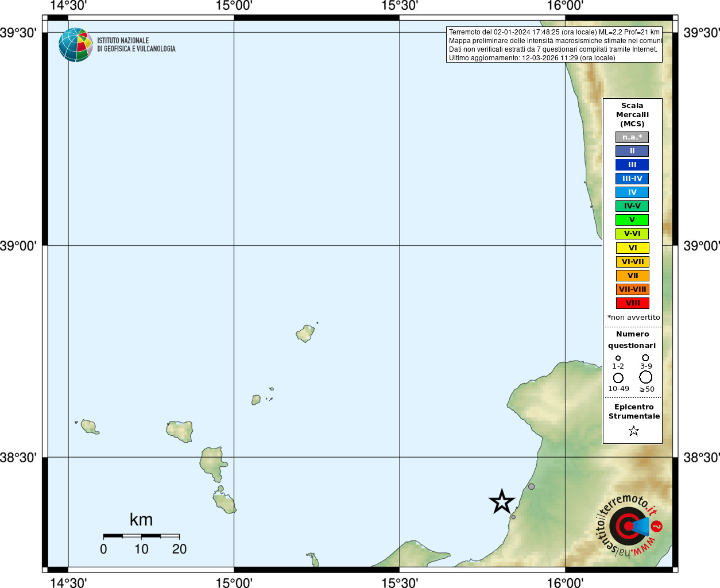Click the VI-VII legend swatch
This screenshot has width=720, height=588.
(632, 262)
